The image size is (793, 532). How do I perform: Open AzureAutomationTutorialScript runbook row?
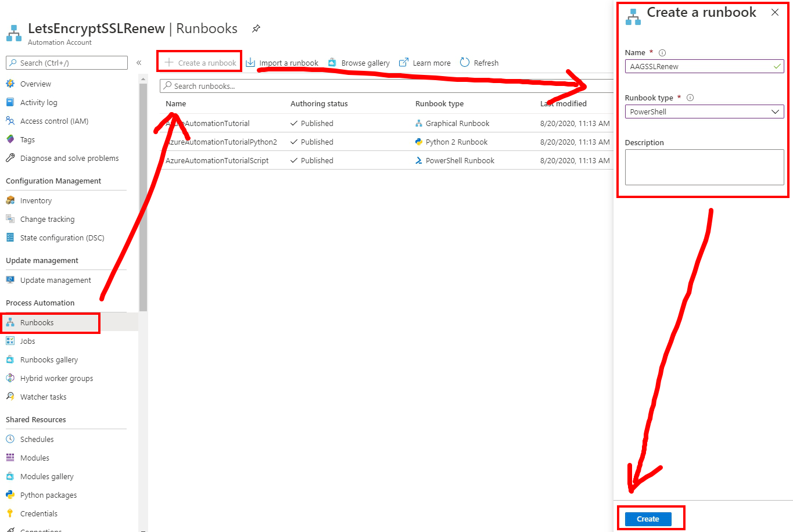tap(386, 160)
